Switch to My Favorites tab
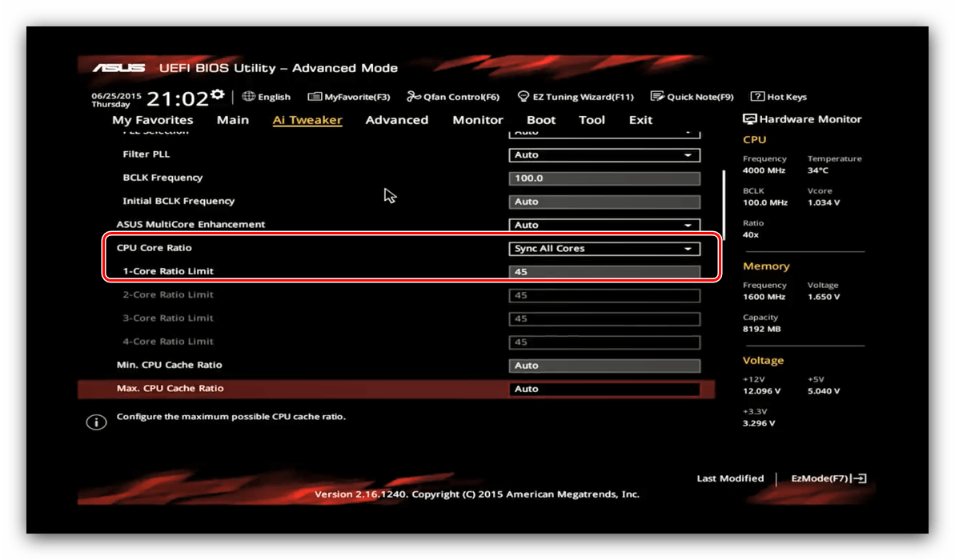Viewport: 955px width, 560px height. [152, 120]
